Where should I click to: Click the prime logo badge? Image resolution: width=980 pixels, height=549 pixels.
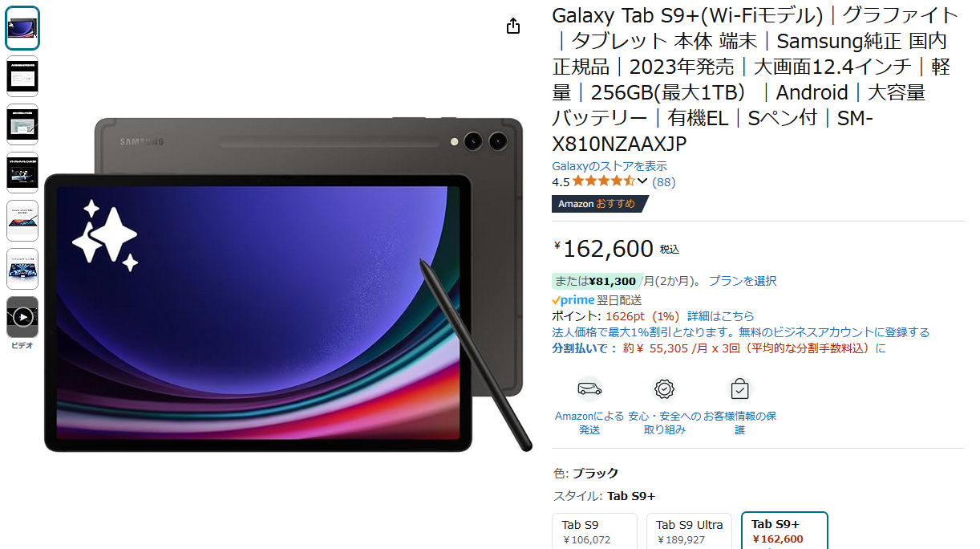573,300
